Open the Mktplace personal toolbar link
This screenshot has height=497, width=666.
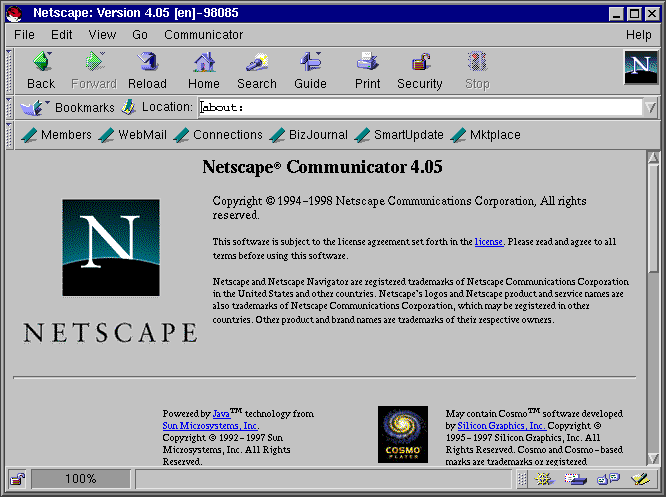tap(485, 135)
